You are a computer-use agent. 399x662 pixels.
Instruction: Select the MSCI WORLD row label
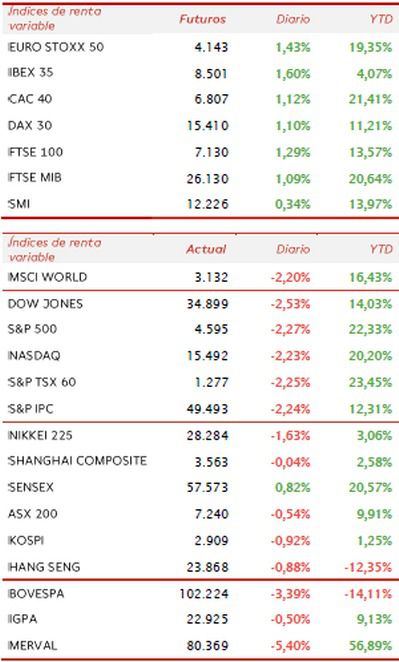(47, 277)
